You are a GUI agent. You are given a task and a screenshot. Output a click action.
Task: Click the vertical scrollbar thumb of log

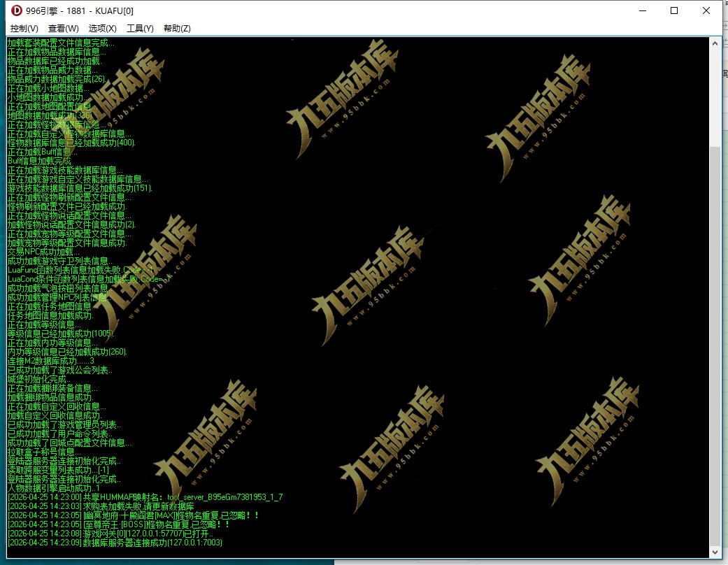[x=715, y=346]
